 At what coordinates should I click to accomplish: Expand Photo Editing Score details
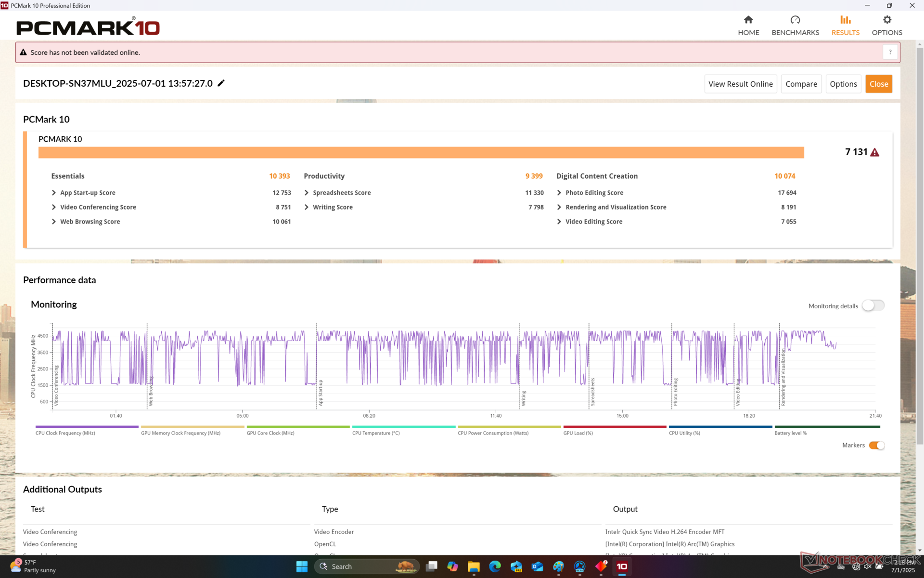coord(559,193)
